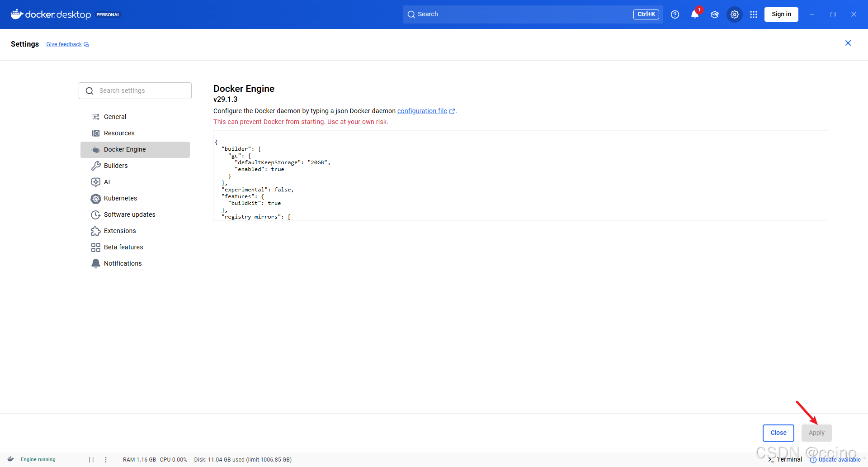Open the engine three-dot menu
This screenshot has height=467, width=868.
(x=106, y=460)
